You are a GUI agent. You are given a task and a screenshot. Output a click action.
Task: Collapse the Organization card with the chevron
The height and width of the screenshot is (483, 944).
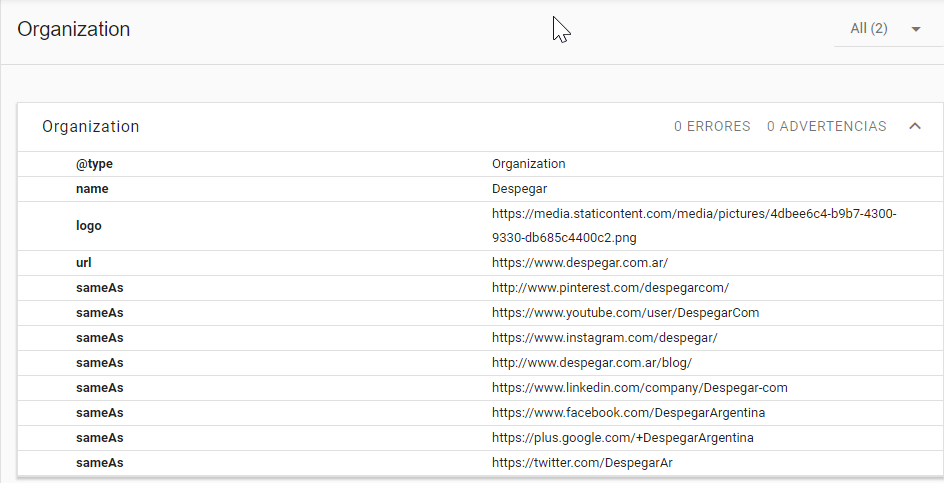914,126
